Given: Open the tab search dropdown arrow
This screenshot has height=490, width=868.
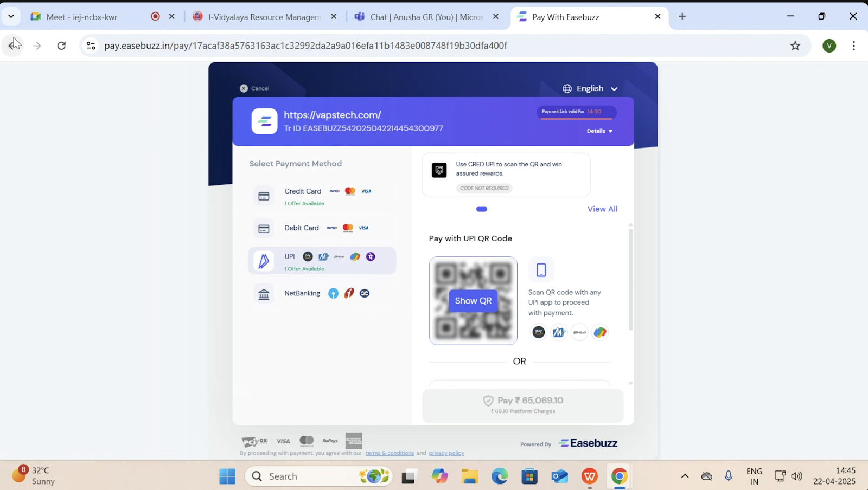Looking at the screenshot, I should pos(11,16).
